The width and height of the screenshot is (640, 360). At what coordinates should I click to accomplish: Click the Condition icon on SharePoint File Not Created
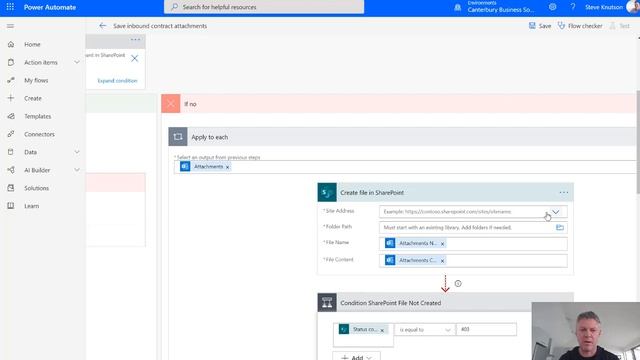tap(327, 302)
